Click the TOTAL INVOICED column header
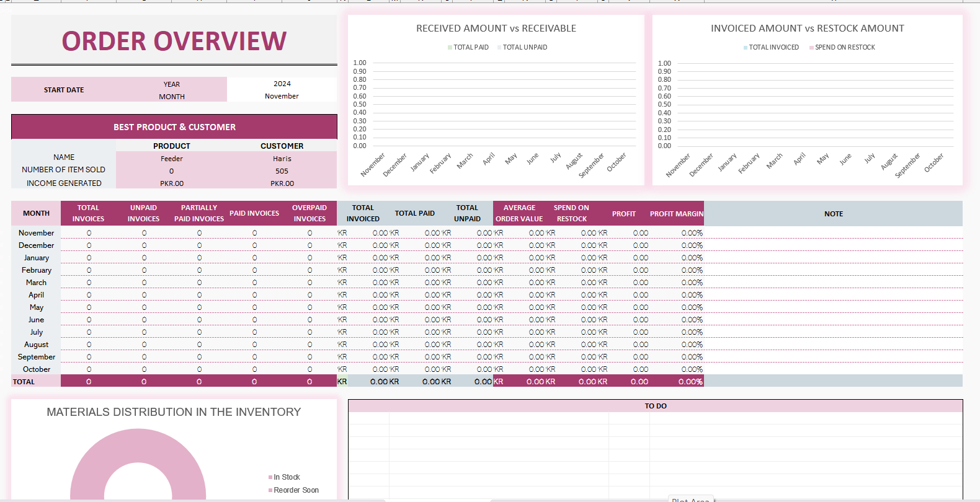 [x=363, y=213]
